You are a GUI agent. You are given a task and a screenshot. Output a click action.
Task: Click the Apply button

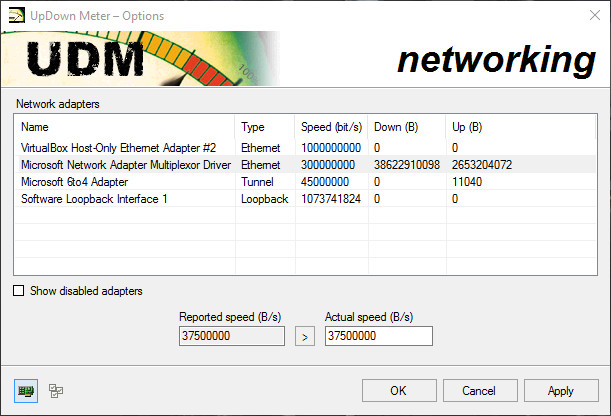[x=561, y=390]
